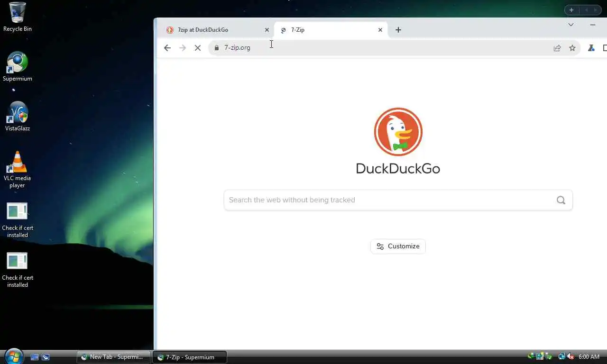Open the experiments flask icon

(591, 48)
